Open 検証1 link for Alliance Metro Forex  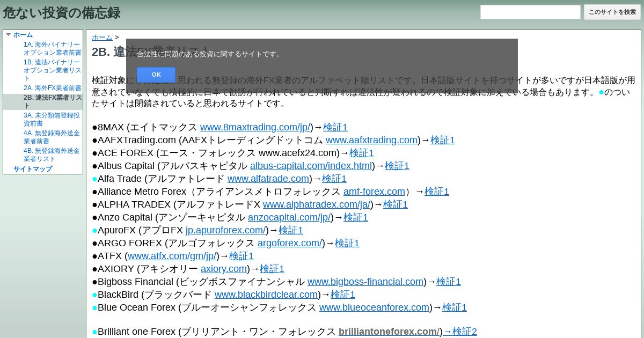tap(437, 192)
